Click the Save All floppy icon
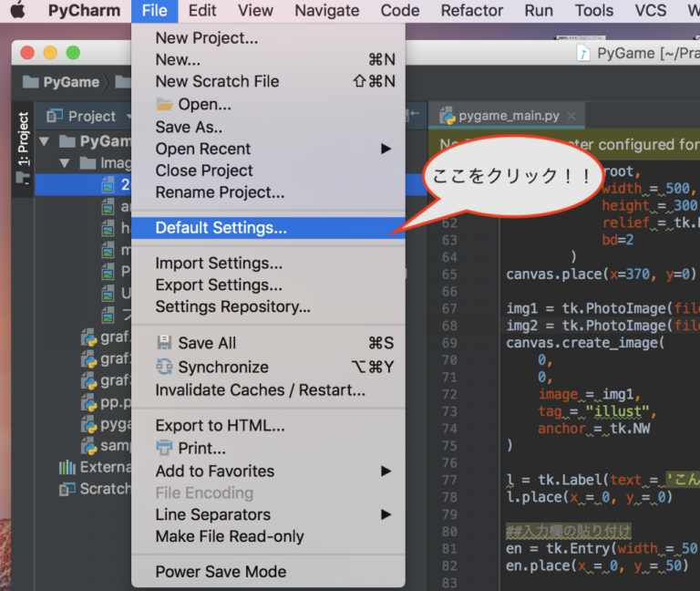Screen dimensions: 700x591 (x=164, y=343)
